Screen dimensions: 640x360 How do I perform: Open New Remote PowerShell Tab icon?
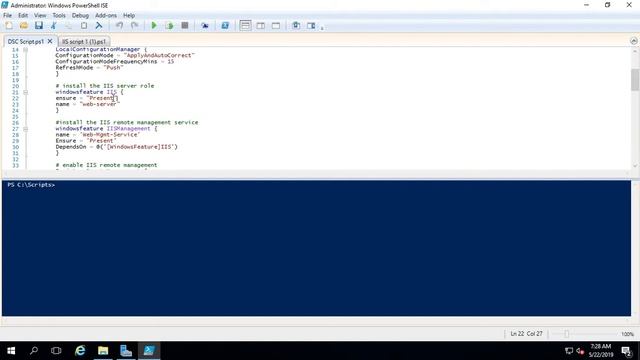coord(205,26)
